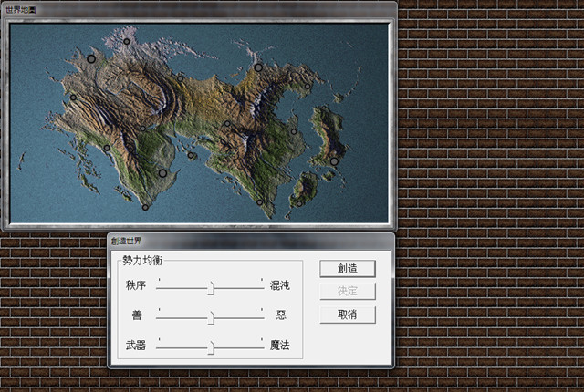Click the 武器–魔法 slider thumb

211,348
